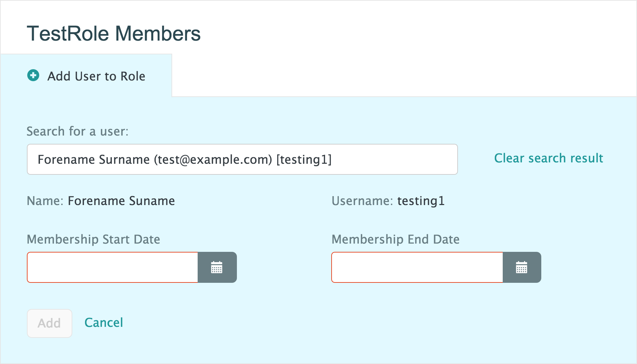This screenshot has width=637, height=364.
Task: Click the [testing1] text in the search box
Action: (x=304, y=160)
